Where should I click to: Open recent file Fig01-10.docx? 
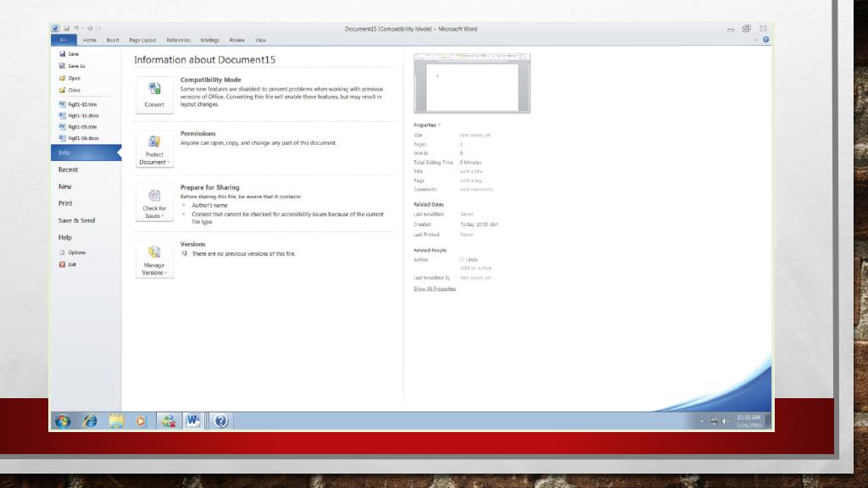79,115
